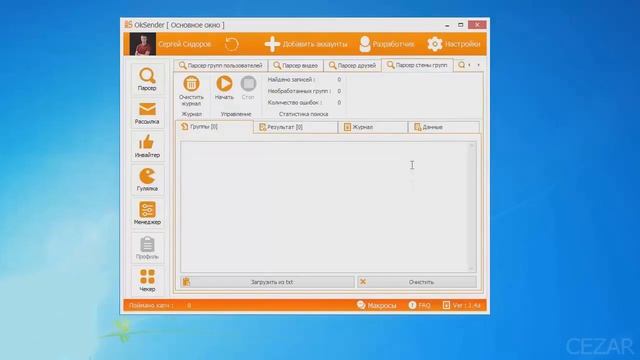Open FAQ in the status bar
The image size is (640, 360).
coord(420,305)
